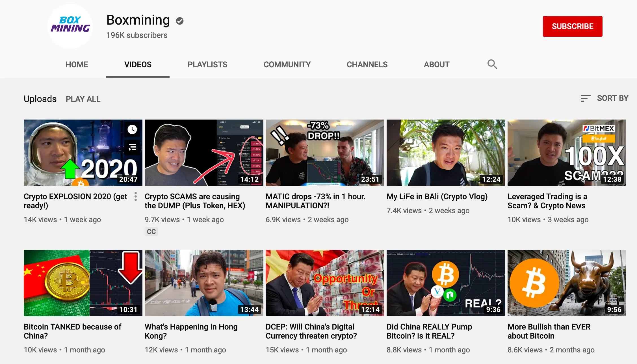Open channel search with the magnifier icon

(x=492, y=64)
